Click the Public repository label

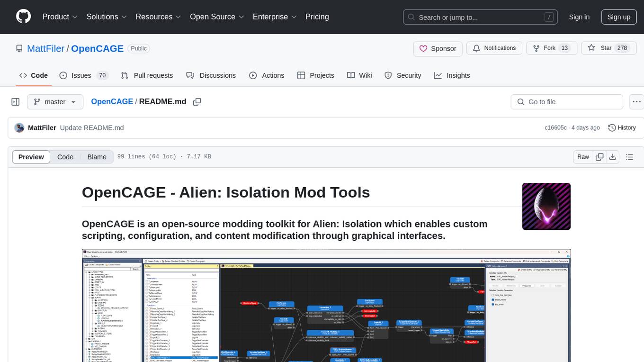[x=139, y=48]
